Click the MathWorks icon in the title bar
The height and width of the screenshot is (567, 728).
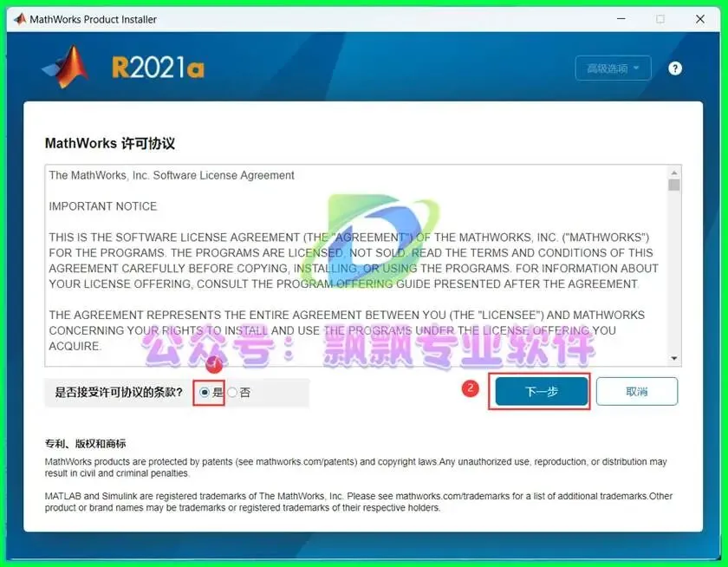click(x=20, y=19)
